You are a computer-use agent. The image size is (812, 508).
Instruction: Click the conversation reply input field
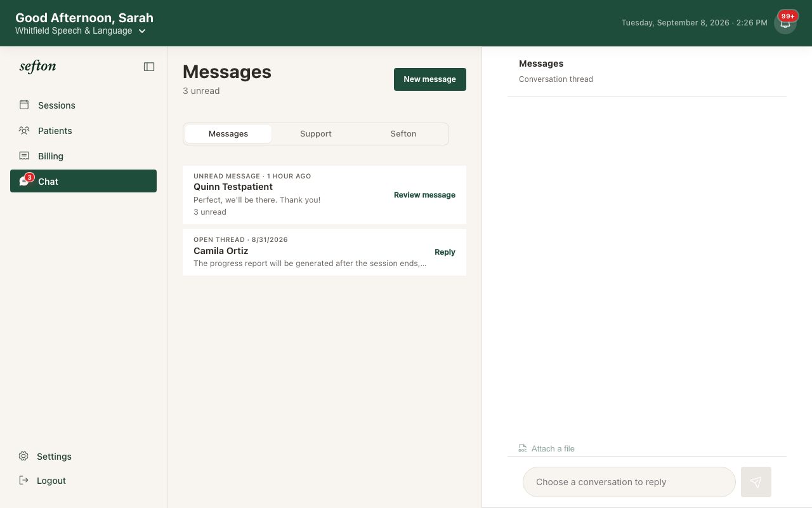pyautogui.click(x=629, y=482)
